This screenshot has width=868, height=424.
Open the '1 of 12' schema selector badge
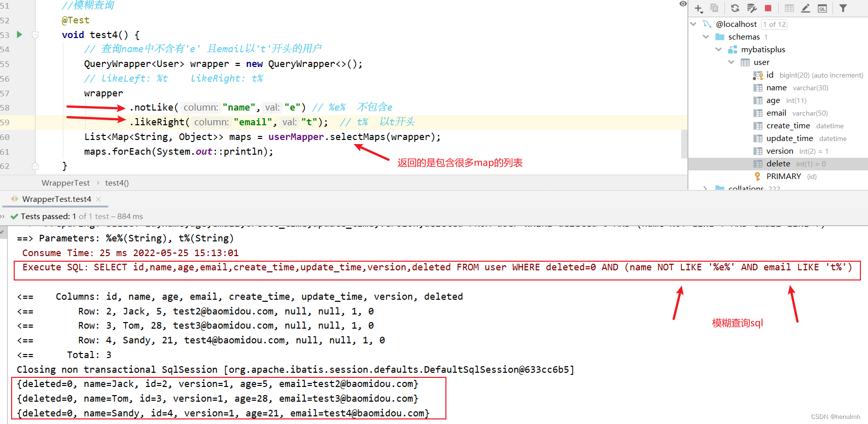click(774, 24)
